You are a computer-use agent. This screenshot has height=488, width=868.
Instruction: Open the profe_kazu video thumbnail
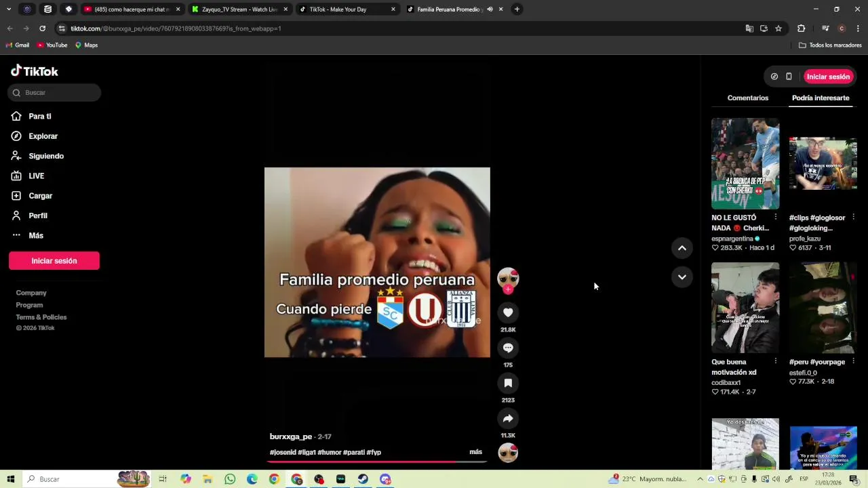823,163
